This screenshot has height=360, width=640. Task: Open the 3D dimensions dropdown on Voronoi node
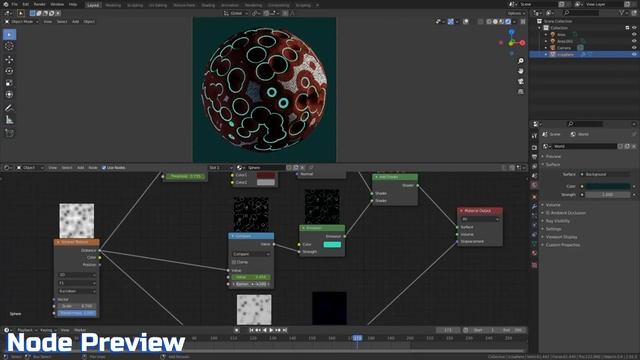coord(77,275)
